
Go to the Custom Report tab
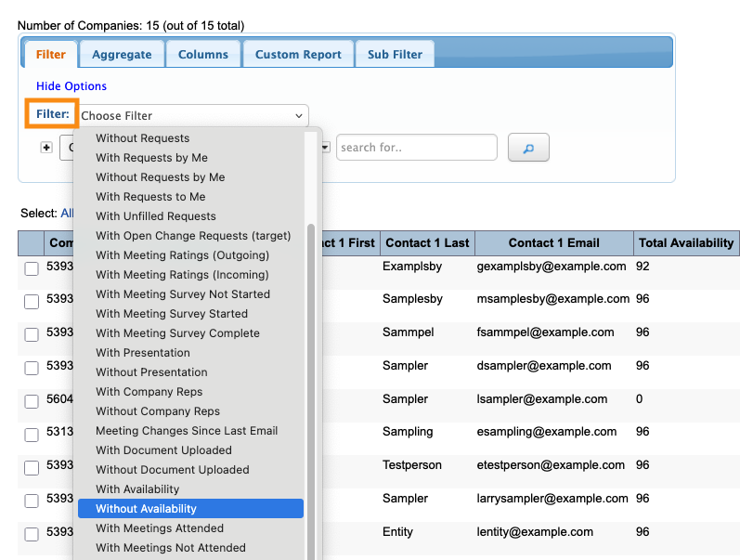click(298, 55)
